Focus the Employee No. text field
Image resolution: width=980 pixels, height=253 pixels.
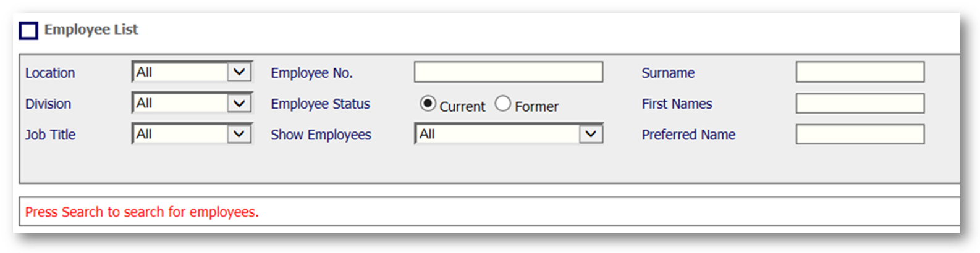[x=508, y=72]
